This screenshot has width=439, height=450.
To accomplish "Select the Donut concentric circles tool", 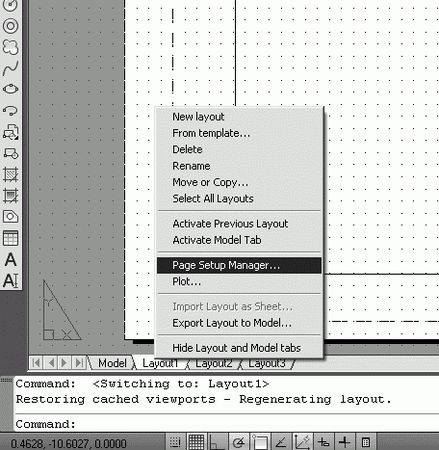I will pos(10,26).
